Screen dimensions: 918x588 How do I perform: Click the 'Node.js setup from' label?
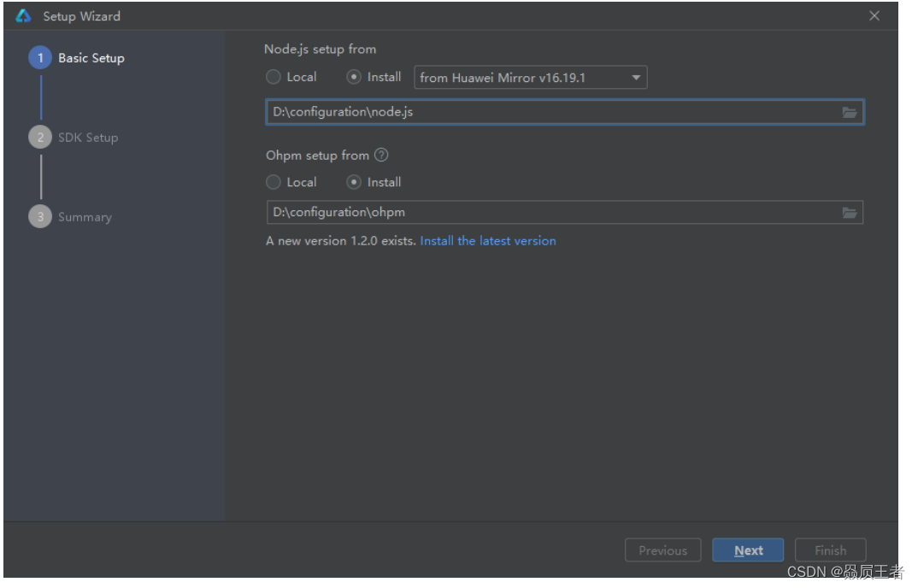click(x=321, y=50)
